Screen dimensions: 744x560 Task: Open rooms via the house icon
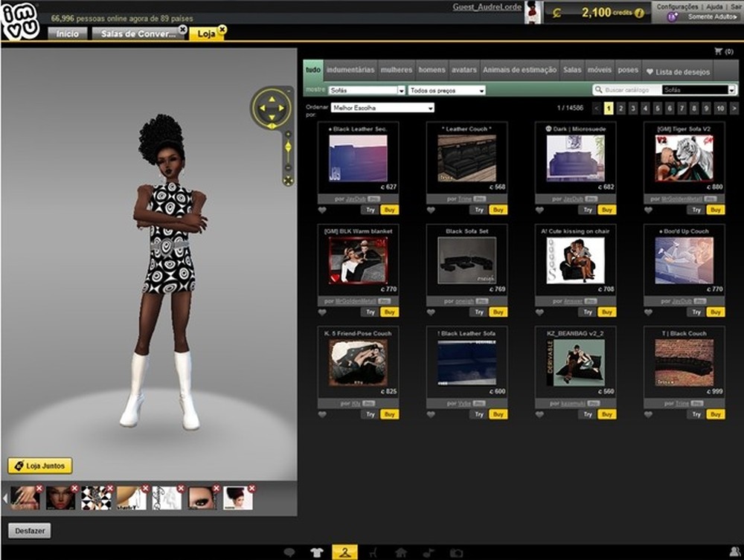[402, 552]
